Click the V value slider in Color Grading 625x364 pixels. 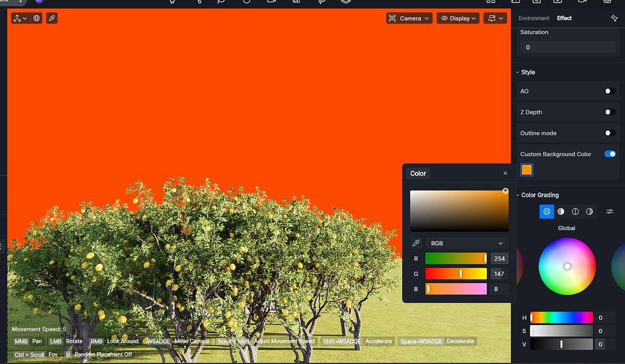(x=561, y=344)
